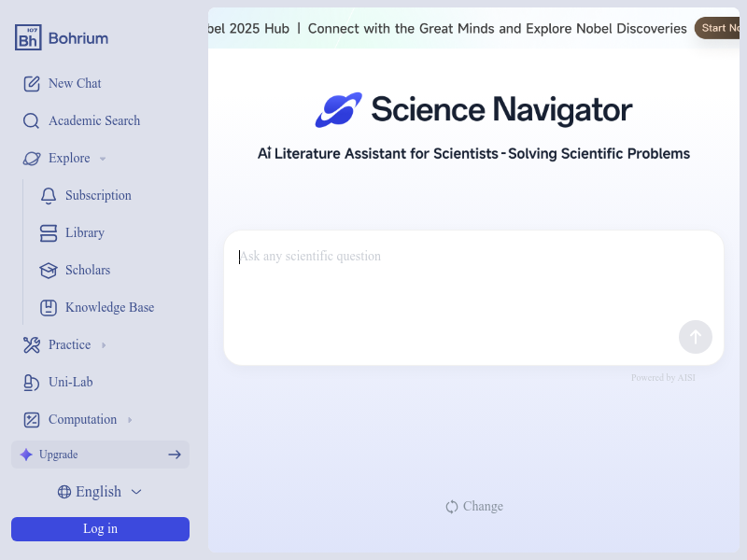The image size is (747, 560).
Task: Click the Uni-Lab microscope icon
Action: pyautogui.click(x=32, y=383)
